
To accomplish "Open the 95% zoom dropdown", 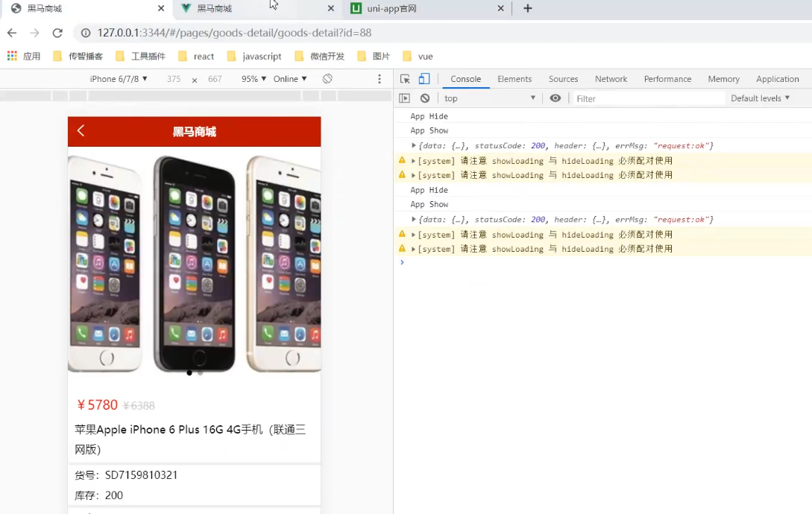I will tap(254, 79).
